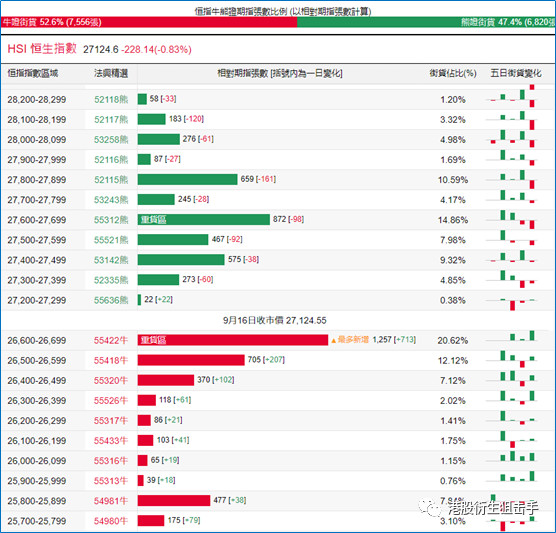Click the 恒指指數區域 column header
This screenshot has height=533, width=556.
pos(33,73)
